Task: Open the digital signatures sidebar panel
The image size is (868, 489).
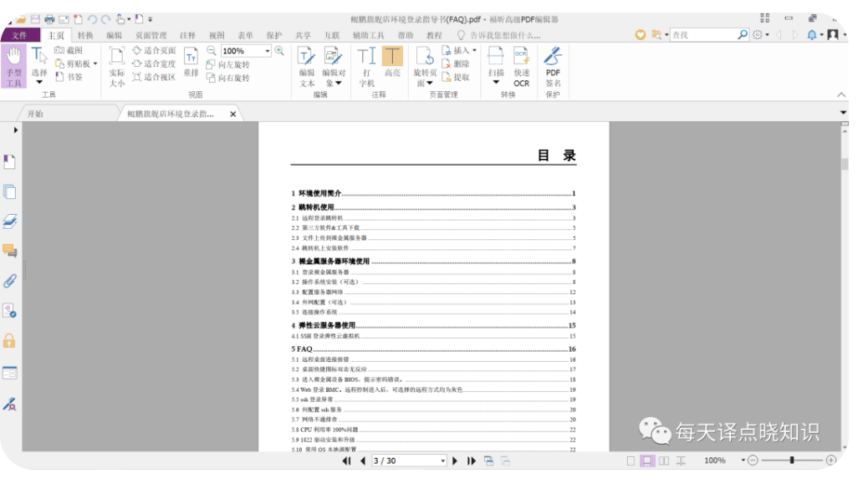Action: point(9,405)
